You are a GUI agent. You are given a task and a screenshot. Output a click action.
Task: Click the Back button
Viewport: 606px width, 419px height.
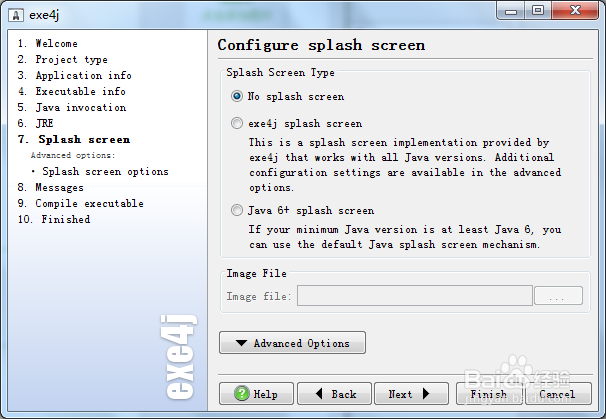pyautogui.click(x=334, y=393)
